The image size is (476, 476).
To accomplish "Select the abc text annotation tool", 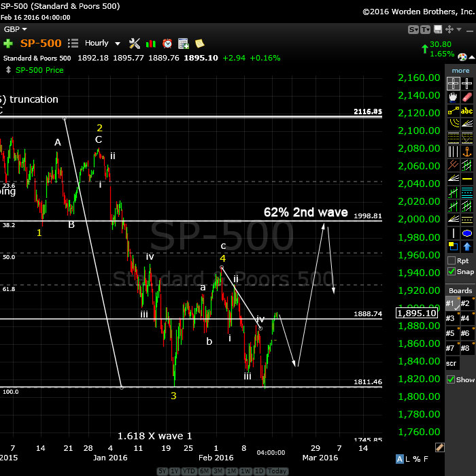I will click(467, 111).
